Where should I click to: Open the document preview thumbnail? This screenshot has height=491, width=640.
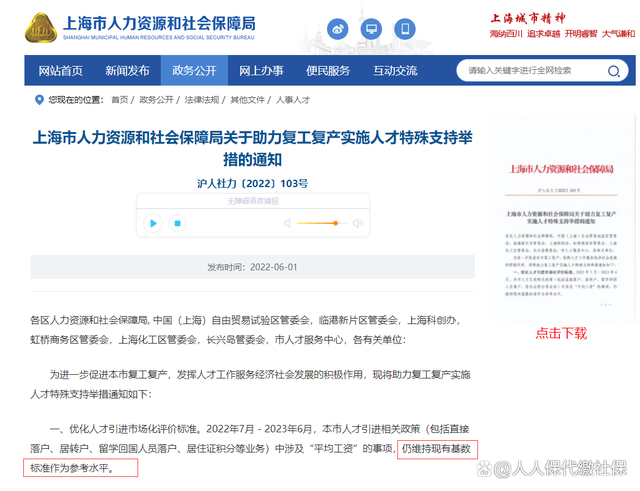point(561,218)
